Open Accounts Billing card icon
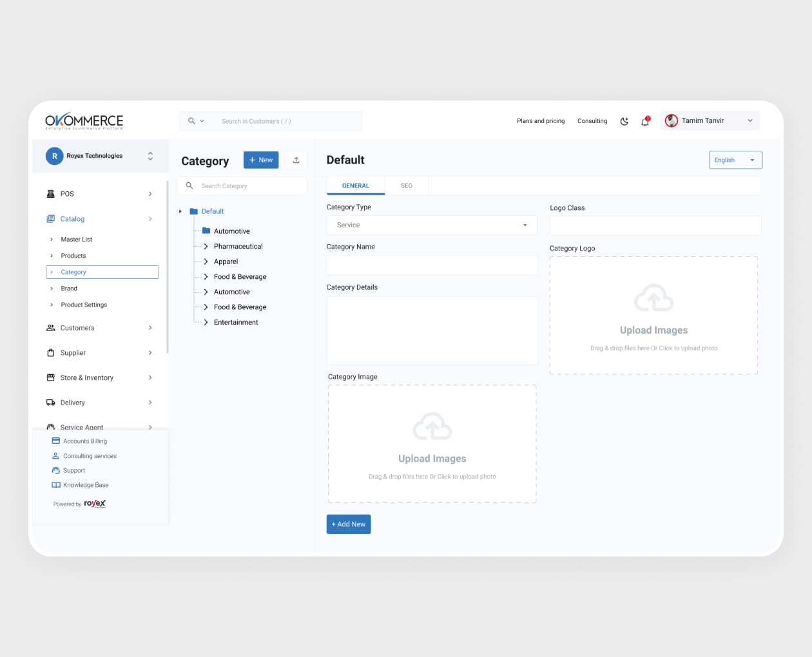812x657 pixels. coord(56,441)
